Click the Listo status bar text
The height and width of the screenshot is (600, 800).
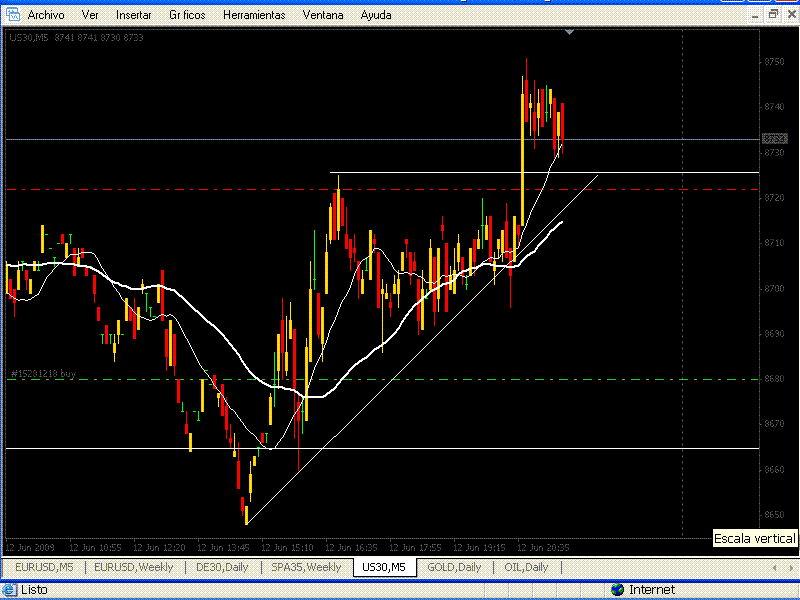34,590
